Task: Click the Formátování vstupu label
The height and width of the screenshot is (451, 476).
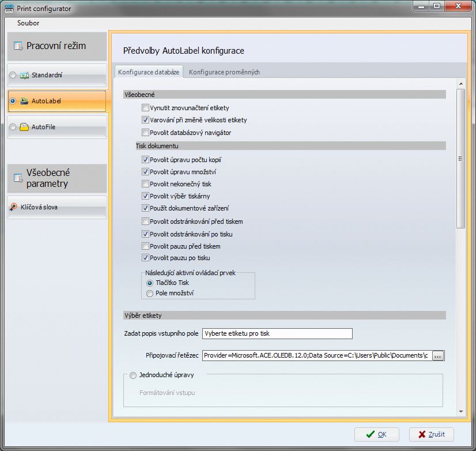Action: pyautogui.click(x=167, y=393)
